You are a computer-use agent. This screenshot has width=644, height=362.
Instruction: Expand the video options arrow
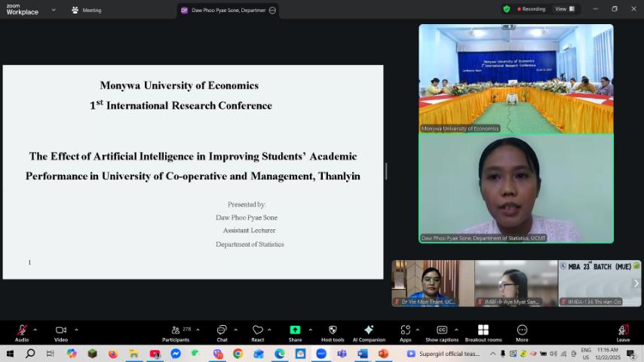(x=76, y=330)
